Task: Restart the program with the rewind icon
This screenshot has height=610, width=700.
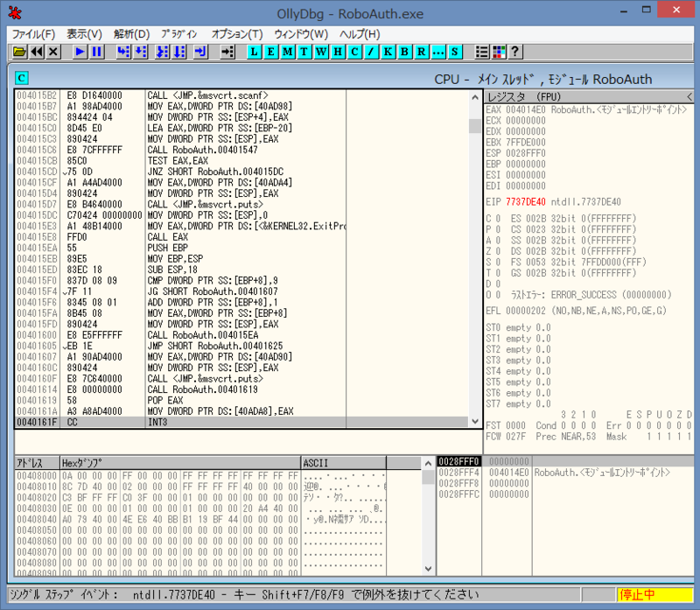Action: click(37, 52)
